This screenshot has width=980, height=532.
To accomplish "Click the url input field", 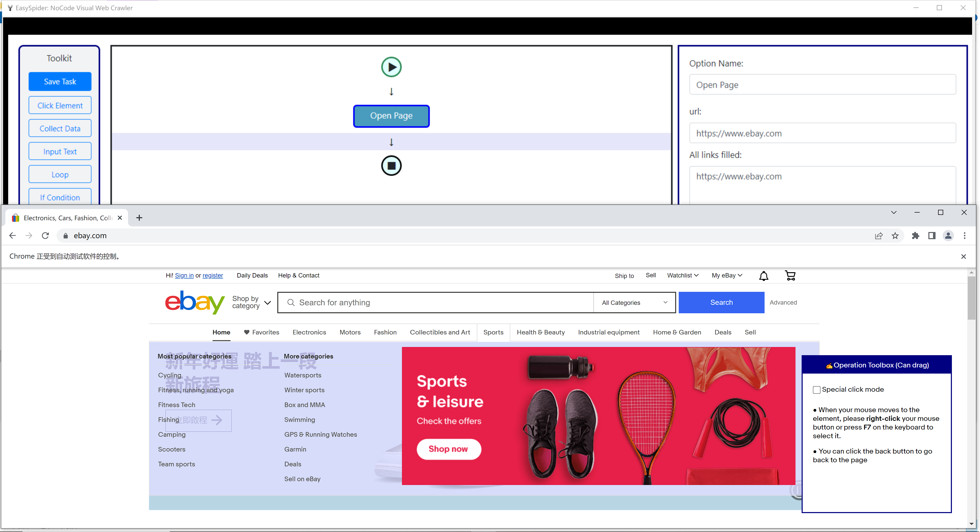I will [822, 133].
